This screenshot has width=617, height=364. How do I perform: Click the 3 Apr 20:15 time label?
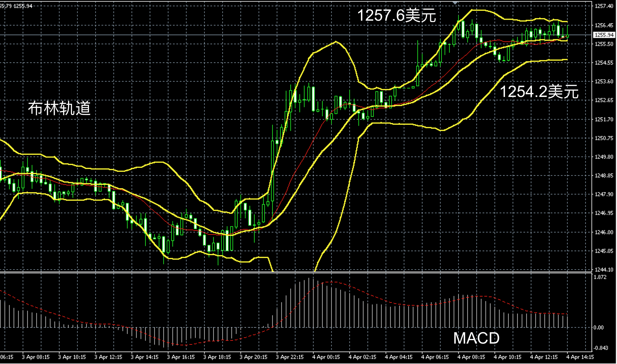coord(253,357)
